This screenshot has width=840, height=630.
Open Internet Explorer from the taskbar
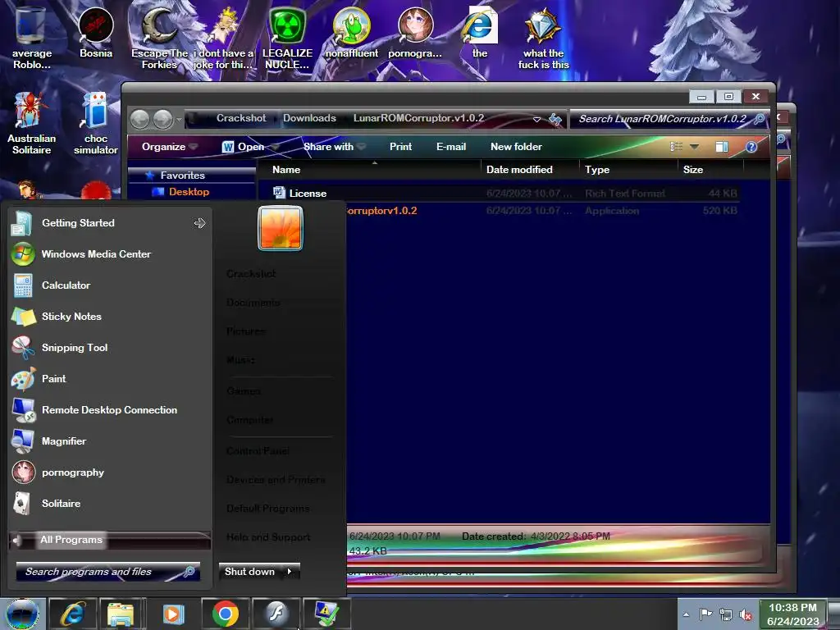pyautogui.click(x=72, y=614)
